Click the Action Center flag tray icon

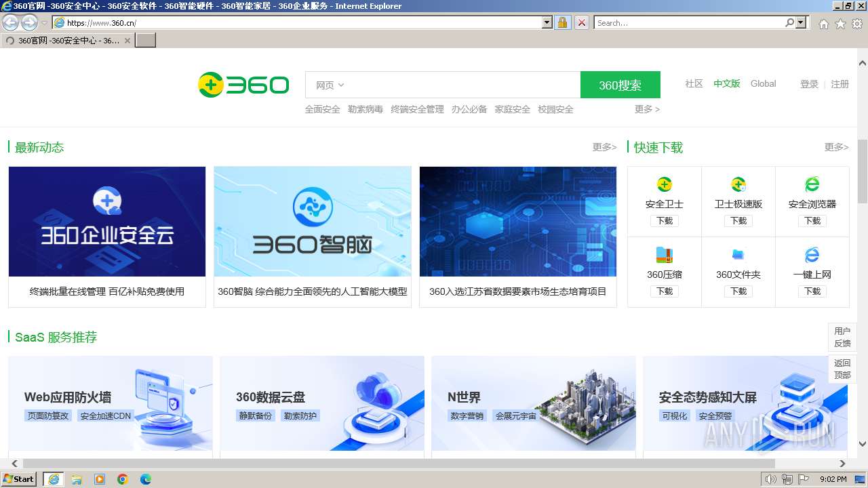pyautogui.click(x=804, y=479)
